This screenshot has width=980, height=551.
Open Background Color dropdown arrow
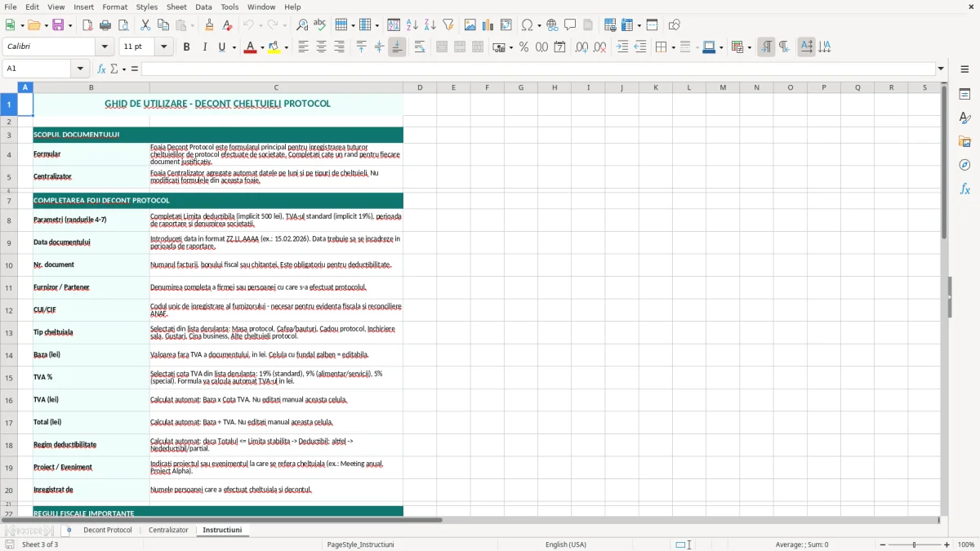coord(287,47)
